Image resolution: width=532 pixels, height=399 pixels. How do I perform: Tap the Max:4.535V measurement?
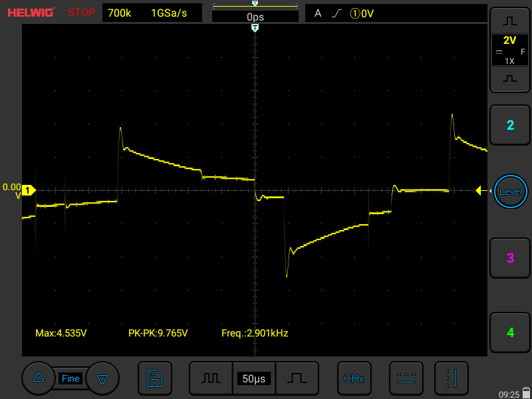(61, 333)
